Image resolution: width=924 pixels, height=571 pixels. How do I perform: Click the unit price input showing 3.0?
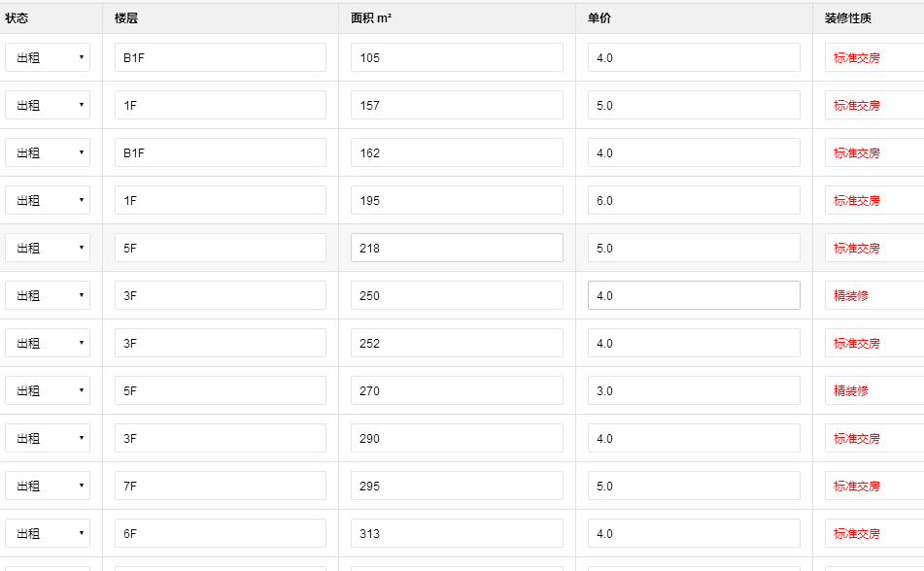tap(694, 390)
